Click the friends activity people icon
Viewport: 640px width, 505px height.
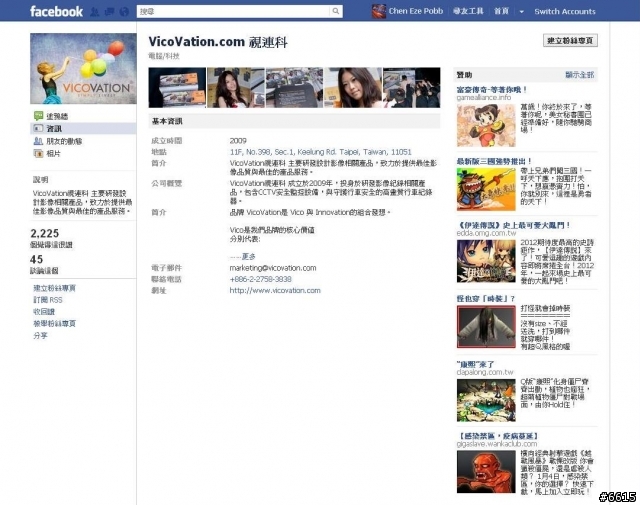[38, 141]
